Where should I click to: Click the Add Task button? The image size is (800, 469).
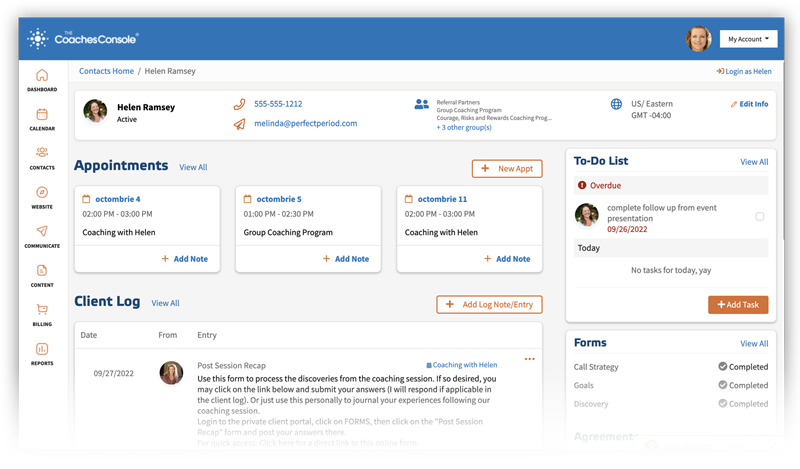(738, 305)
